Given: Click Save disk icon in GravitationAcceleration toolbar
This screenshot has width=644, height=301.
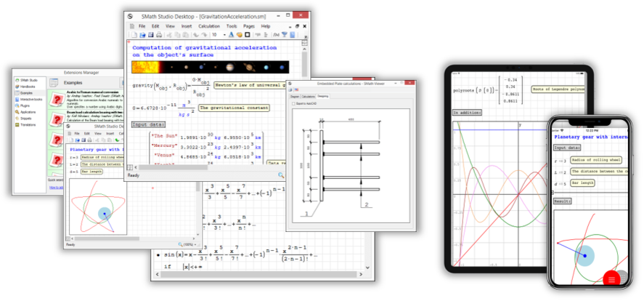Looking at the screenshot, I should (x=151, y=35).
